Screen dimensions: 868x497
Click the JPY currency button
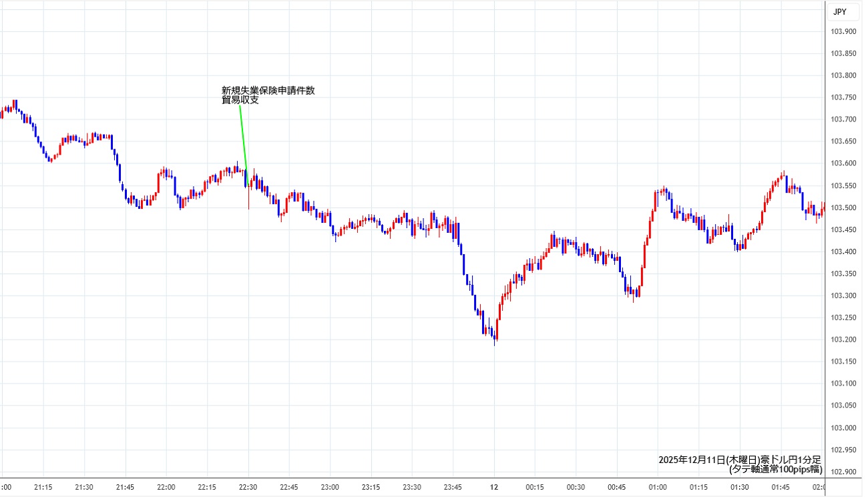click(839, 11)
